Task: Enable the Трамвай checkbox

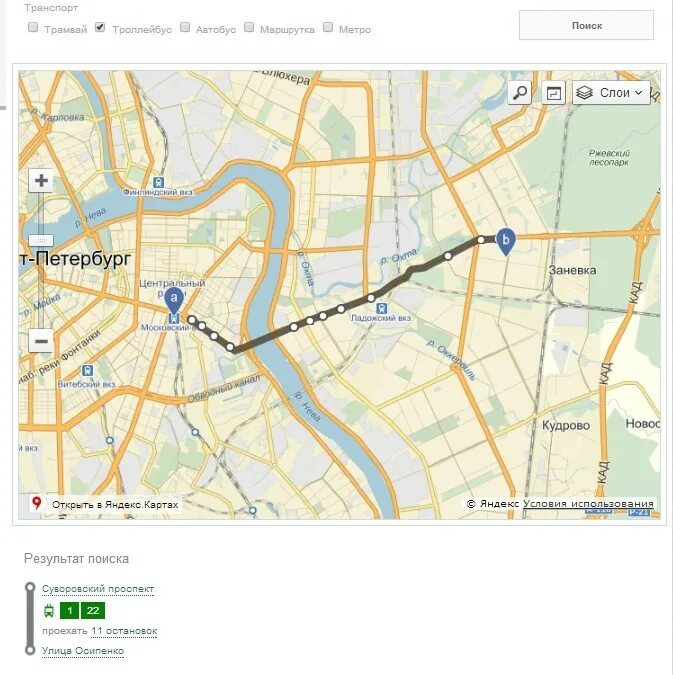Action: tap(33, 28)
